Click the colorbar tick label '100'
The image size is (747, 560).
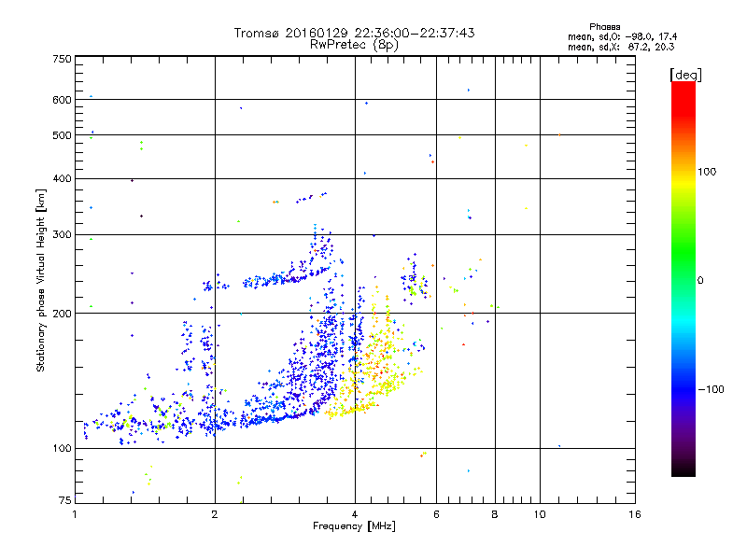click(x=707, y=172)
